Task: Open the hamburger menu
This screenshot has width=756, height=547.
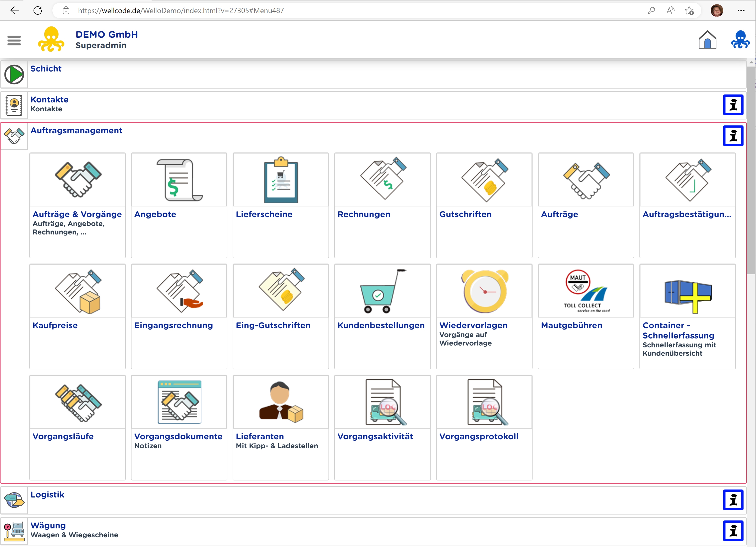Action: click(x=14, y=40)
